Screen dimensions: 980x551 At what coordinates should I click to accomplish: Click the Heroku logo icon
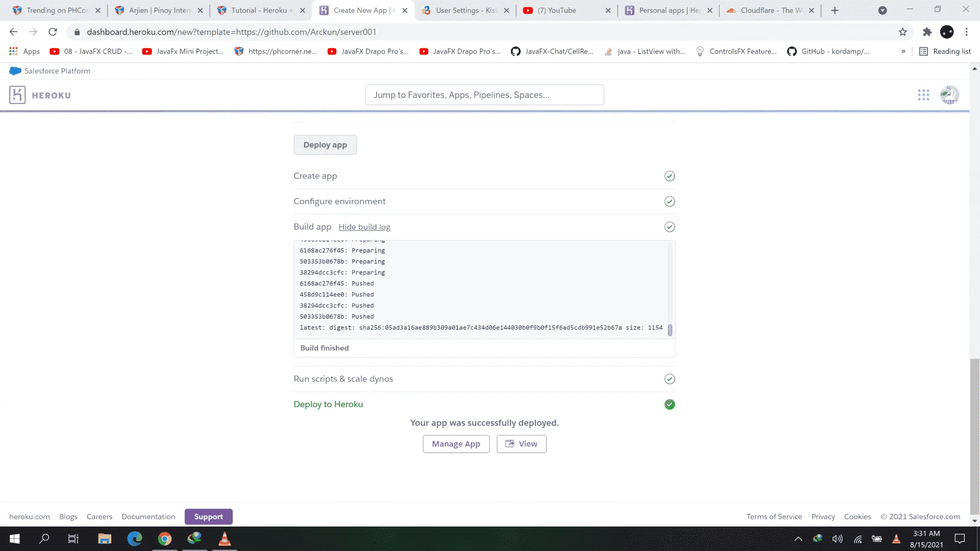[x=17, y=95]
